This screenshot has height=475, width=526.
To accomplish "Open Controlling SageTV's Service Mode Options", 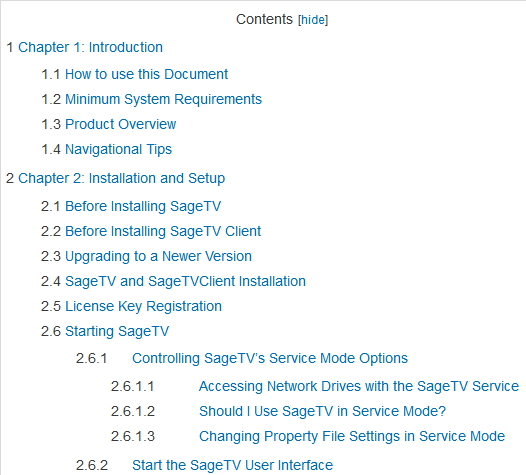I will tap(270, 358).
